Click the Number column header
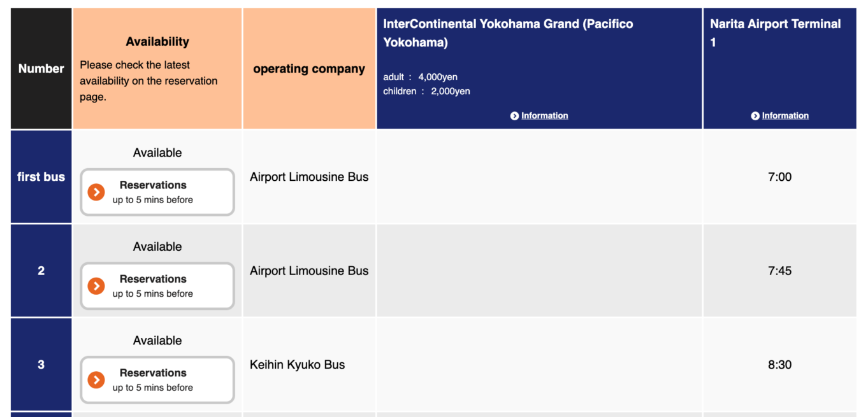The image size is (868, 417). pyautogui.click(x=41, y=69)
